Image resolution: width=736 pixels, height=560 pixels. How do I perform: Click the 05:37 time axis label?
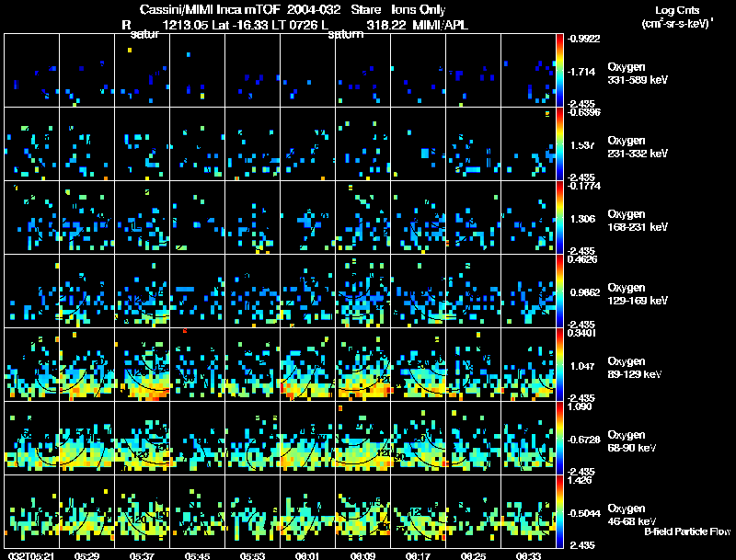142,556
